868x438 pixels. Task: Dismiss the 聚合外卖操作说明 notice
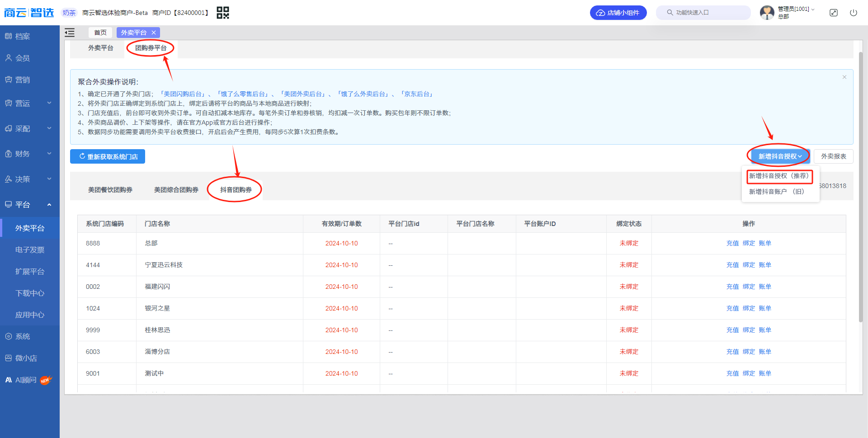[x=844, y=77]
